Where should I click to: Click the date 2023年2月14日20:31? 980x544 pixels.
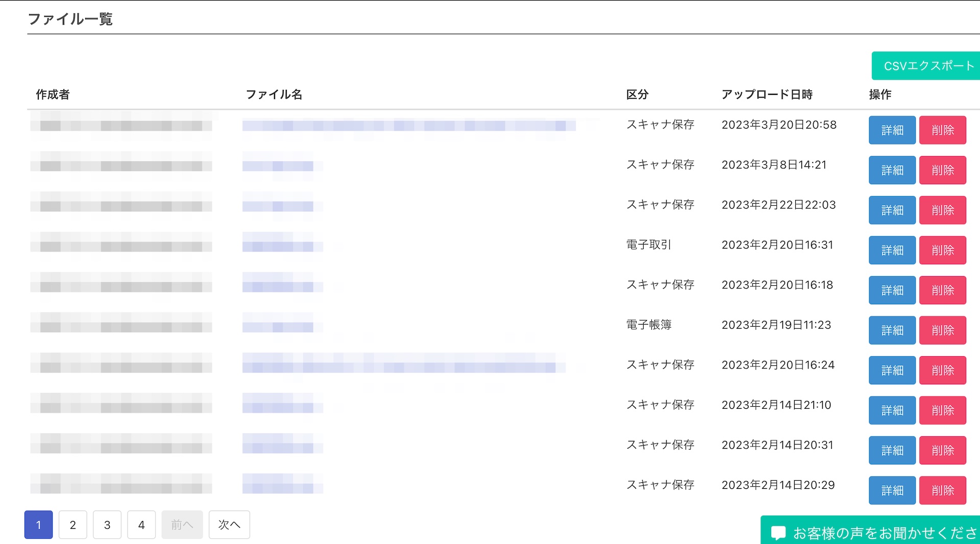point(777,445)
